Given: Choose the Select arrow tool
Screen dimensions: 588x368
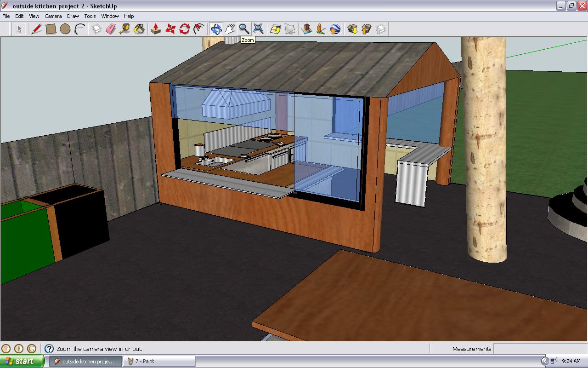Looking at the screenshot, I should pyautogui.click(x=19, y=29).
